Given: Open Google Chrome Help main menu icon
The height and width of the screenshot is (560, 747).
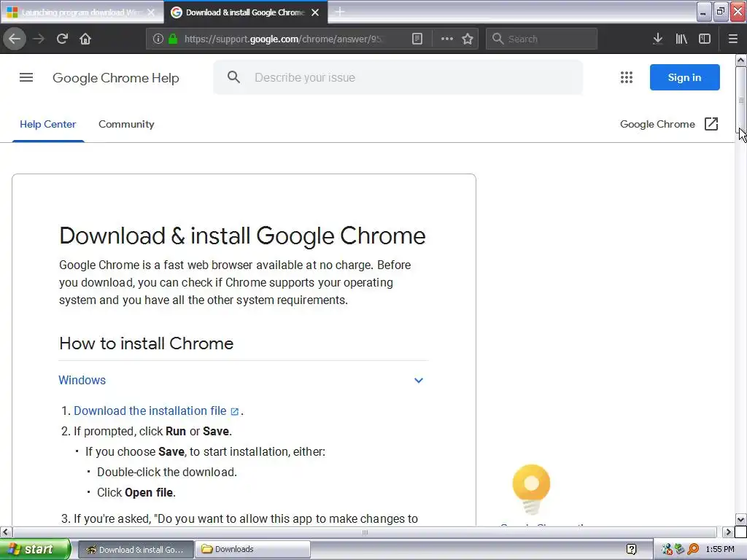Looking at the screenshot, I should 26,77.
